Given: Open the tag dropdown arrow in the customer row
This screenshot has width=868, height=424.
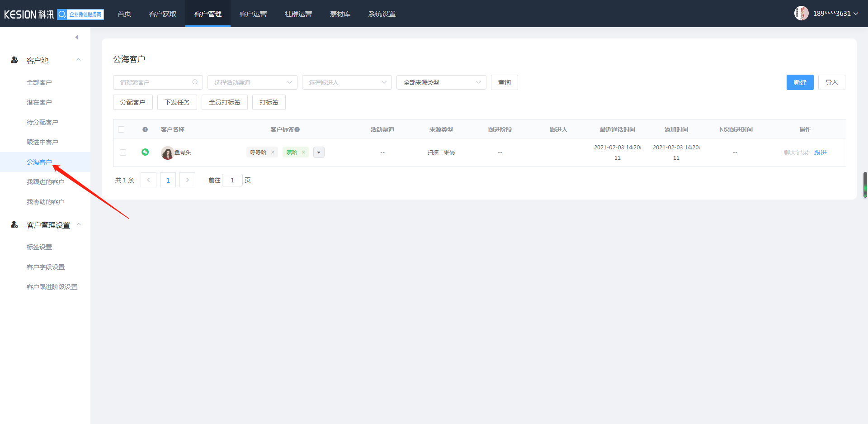Looking at the screenshot, I should pyautogui.click(x=319, y=152).
